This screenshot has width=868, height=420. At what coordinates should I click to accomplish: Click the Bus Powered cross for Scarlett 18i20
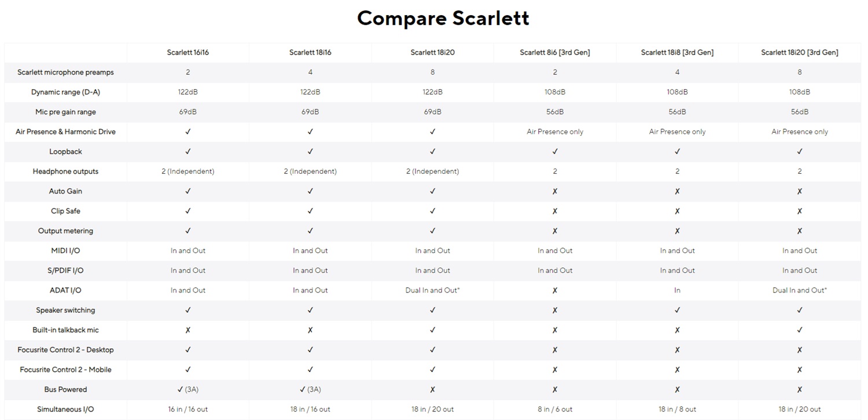click(433, 390)
